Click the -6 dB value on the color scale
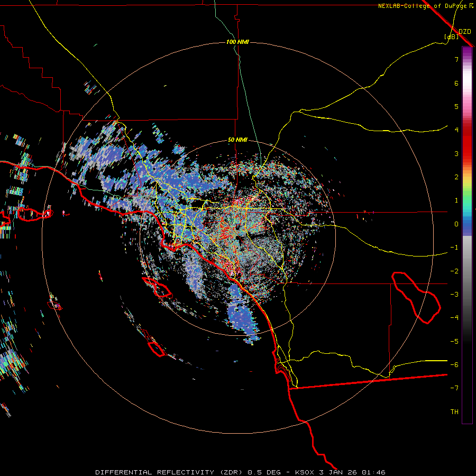The image size is (476, 476). pyautogui.click(x=454, y=364)
